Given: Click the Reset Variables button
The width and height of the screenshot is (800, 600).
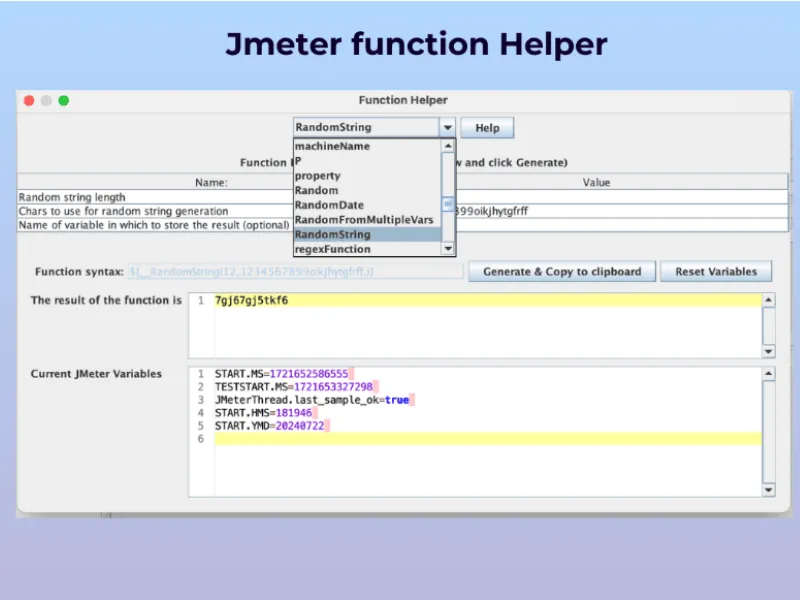Looking at the screenshot, I should [x=716, y=272].
